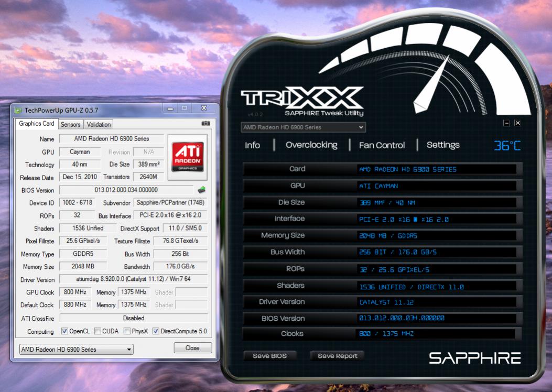
Task: Switch to the Validation tab
Action: pyautogui.click(x=99, y=125)
